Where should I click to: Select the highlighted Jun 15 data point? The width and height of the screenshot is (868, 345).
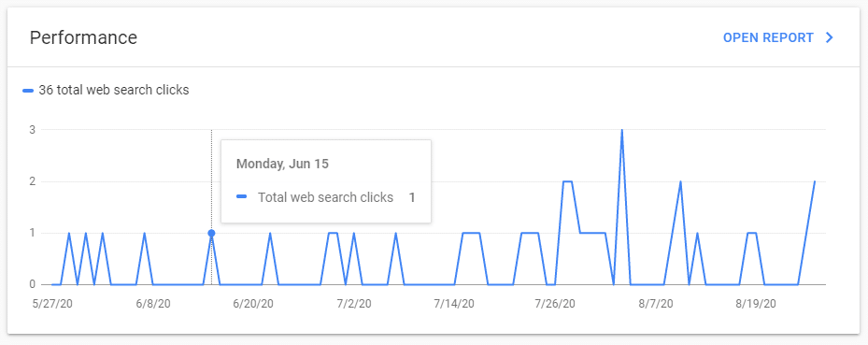click(x=211, y=233)
